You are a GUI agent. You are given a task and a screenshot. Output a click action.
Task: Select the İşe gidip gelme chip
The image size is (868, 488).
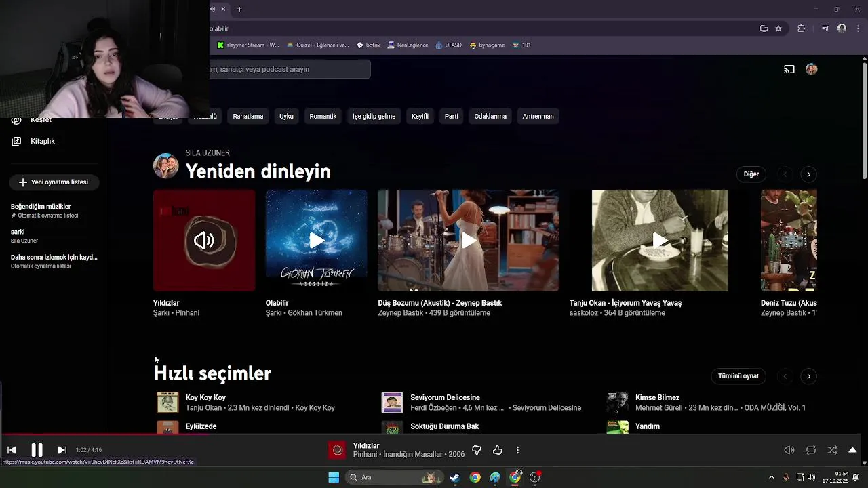(374, 116)
